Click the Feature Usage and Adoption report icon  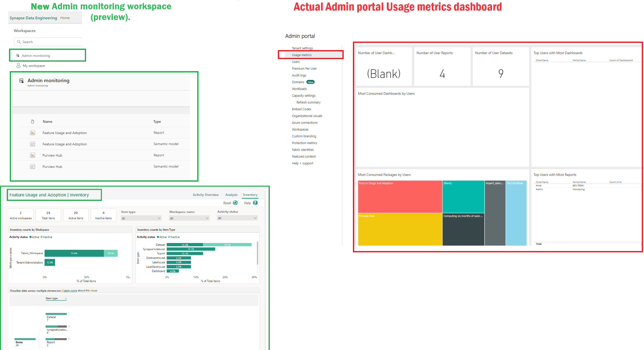tap(33, 133)
